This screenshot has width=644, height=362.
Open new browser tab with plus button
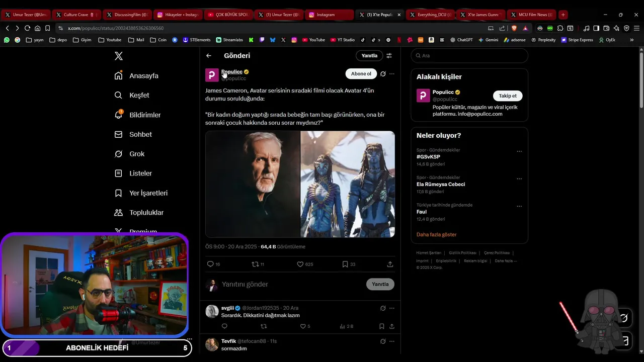click(x=563, y=15)
